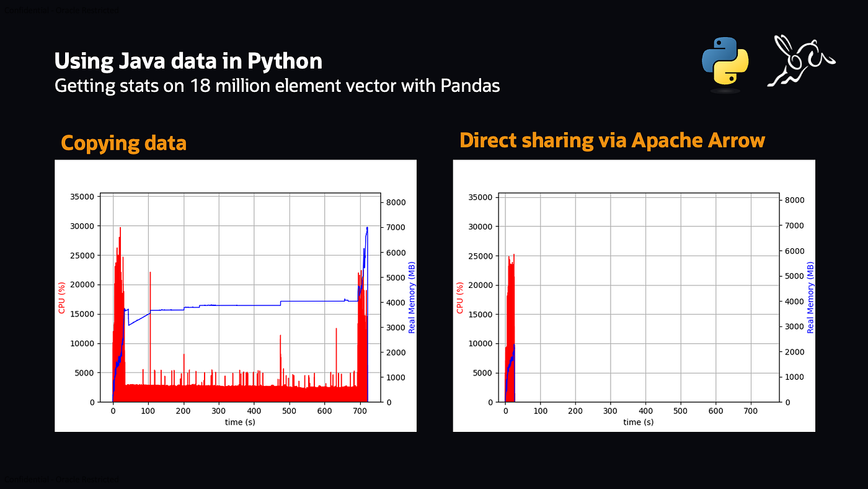This screenshot has height=489, width=868.
Task: Click the red CPU burst in the Apache Arrow chart
Action: tap(511, 310)
